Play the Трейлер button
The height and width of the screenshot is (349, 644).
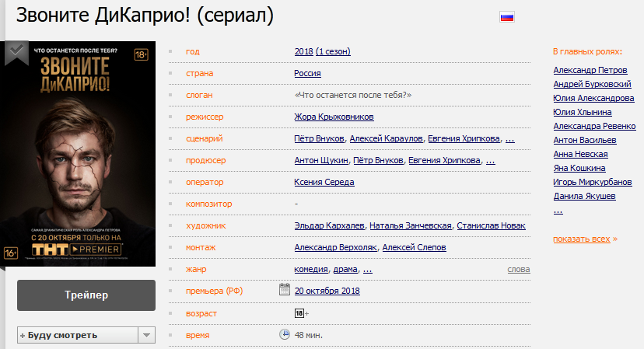[x=86, y=295]
